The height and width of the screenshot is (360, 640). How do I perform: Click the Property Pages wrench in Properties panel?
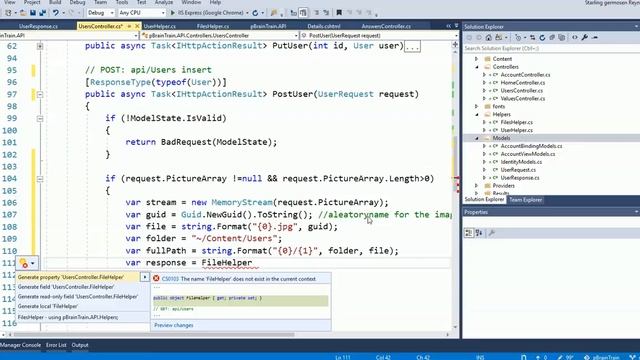tap(491, 233)
